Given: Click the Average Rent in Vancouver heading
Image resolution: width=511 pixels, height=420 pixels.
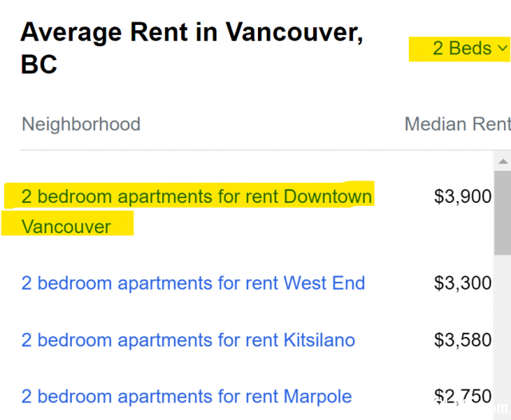Looking at the screenshot, I should point(192,48).
